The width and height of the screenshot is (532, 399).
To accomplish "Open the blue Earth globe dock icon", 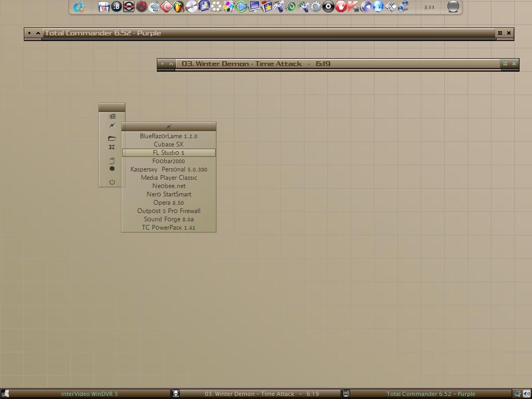I will [x=378, y=6].
